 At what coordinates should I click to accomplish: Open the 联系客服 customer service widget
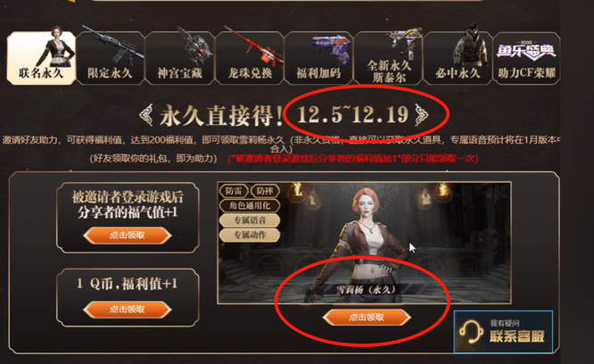coord(503,332)
